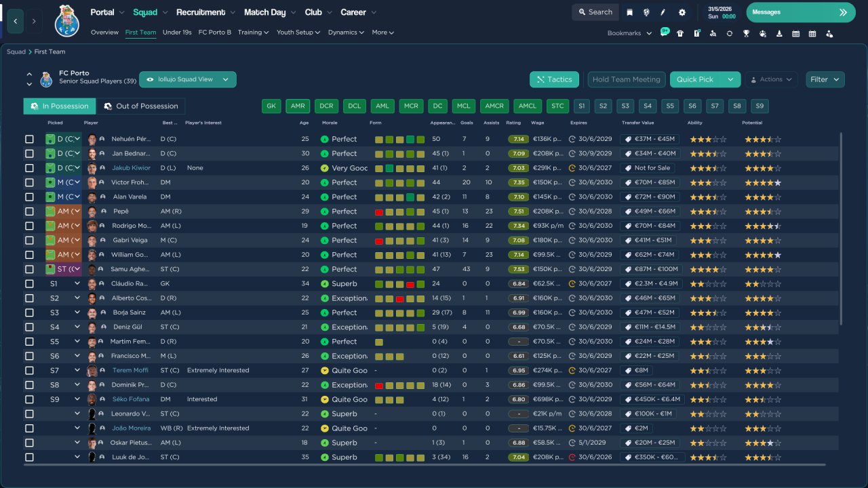Screen dimensions: 868x488
Task: Expand the lollujo Squad View dropdown
Action: 188,79
